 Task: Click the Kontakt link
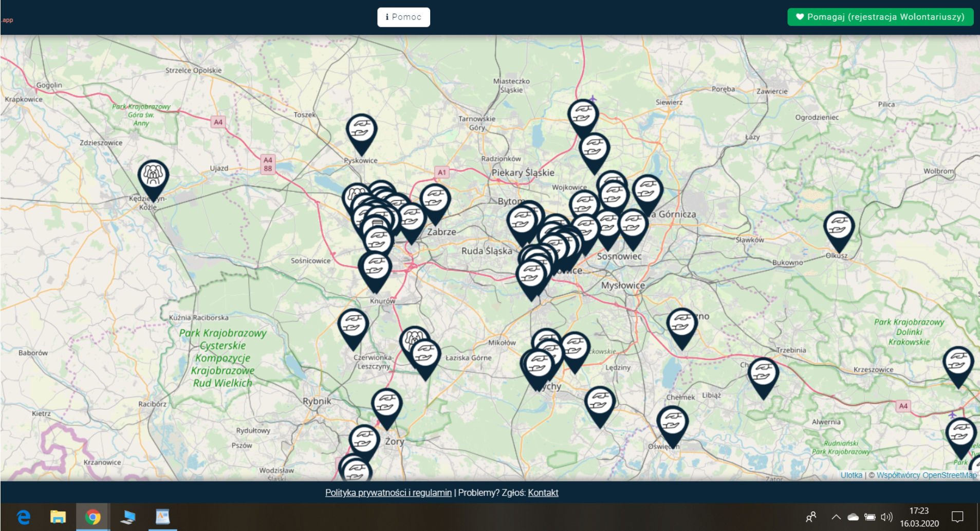tap(543, 492)
